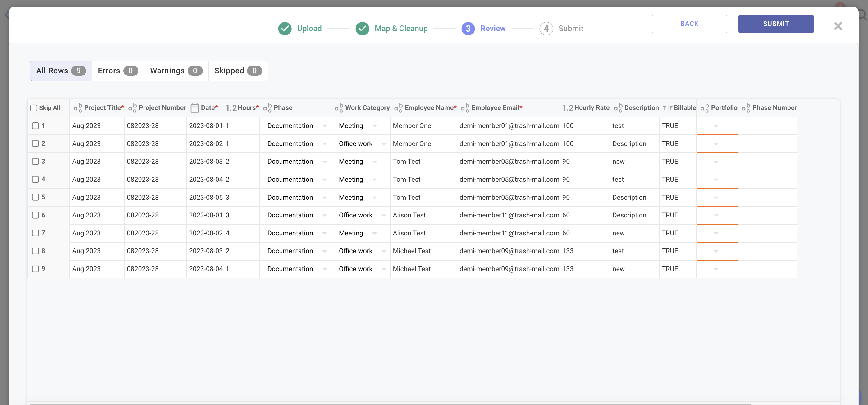Click the T|F boolean icon beside Billable
This screenshot has width=868, height=405.
click(667, 108)
